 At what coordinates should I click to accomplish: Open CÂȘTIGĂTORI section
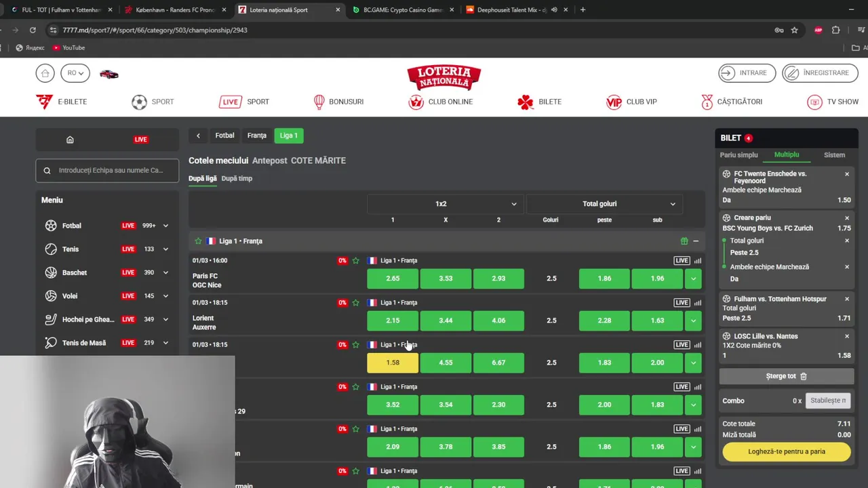732,102
